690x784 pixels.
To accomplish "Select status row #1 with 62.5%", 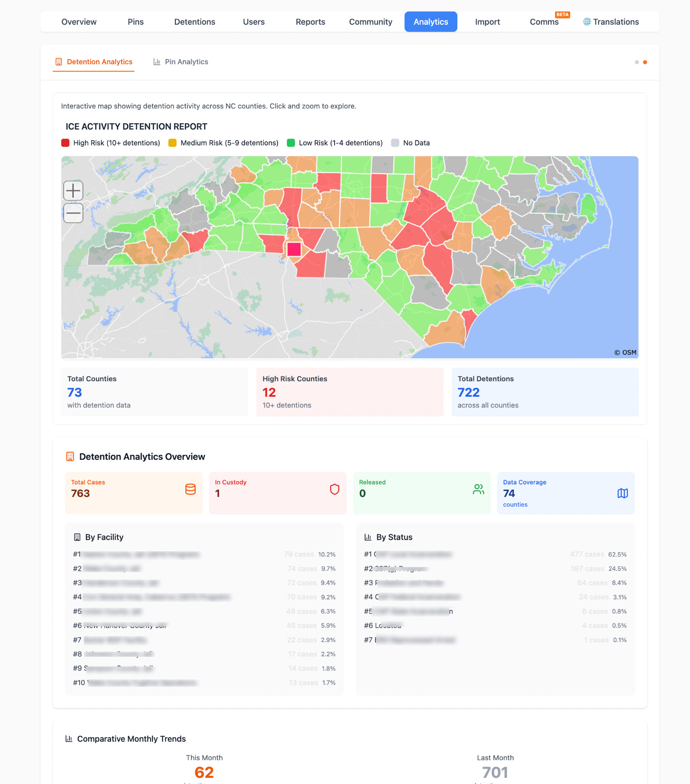I will pos(496,554).
